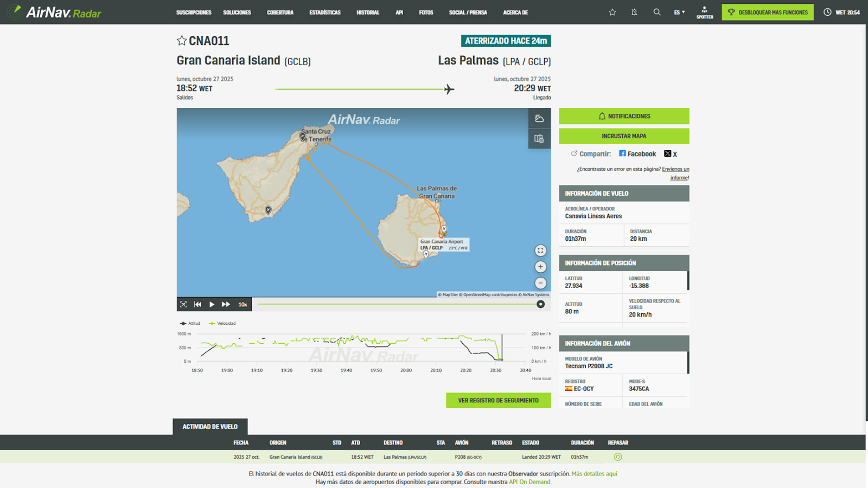868x488 pixels.
Task: Click the muted bell alerts icon in header
Action: (x=634, y=12)
